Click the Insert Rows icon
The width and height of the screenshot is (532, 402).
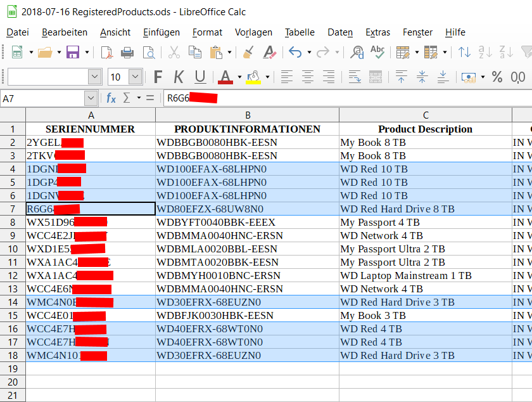click(403, 53)
